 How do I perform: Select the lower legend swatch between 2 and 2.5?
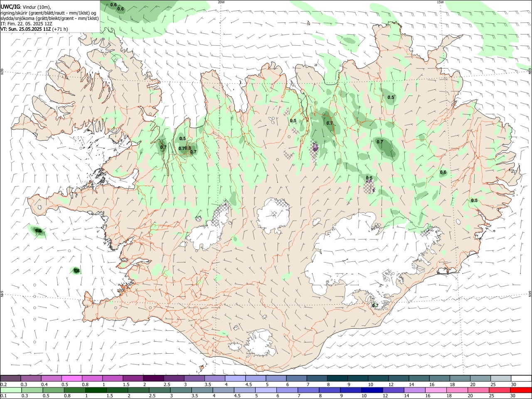[x=138, y=390]
